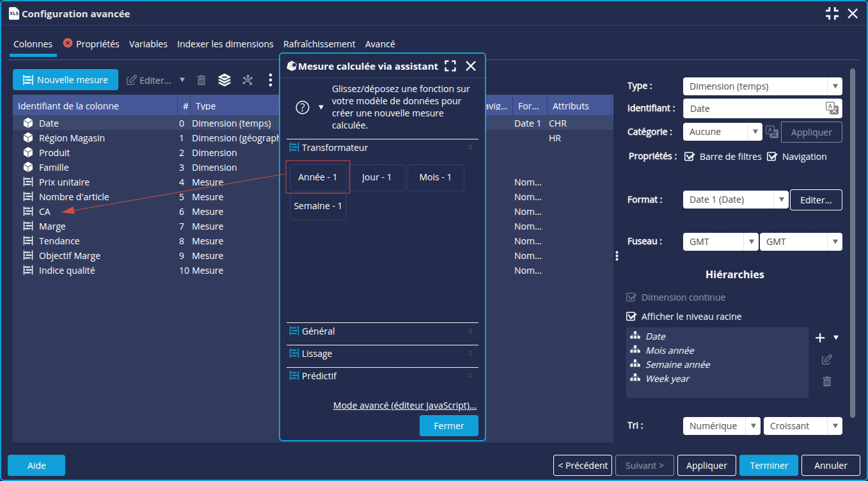This screenshot has width=868, height=481.
Task: Click the trash delete icon in toolbar
Action: (201, 80)
